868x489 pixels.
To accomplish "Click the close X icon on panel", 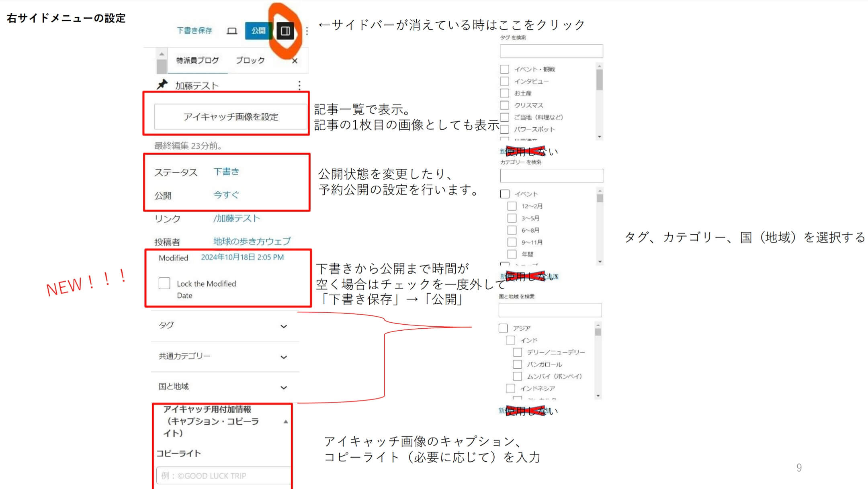I will 295,59.
